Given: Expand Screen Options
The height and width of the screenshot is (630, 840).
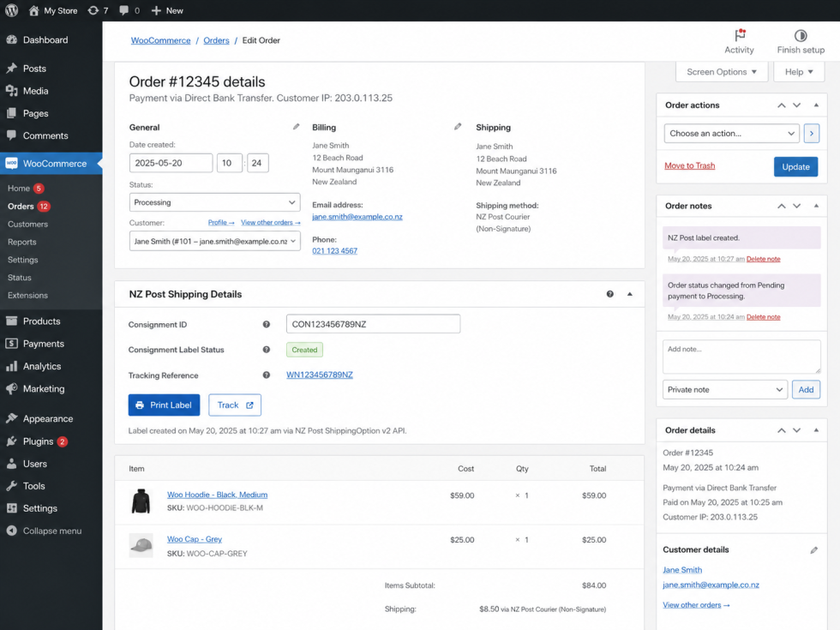Looking at the screenshot, I should 722,72.
